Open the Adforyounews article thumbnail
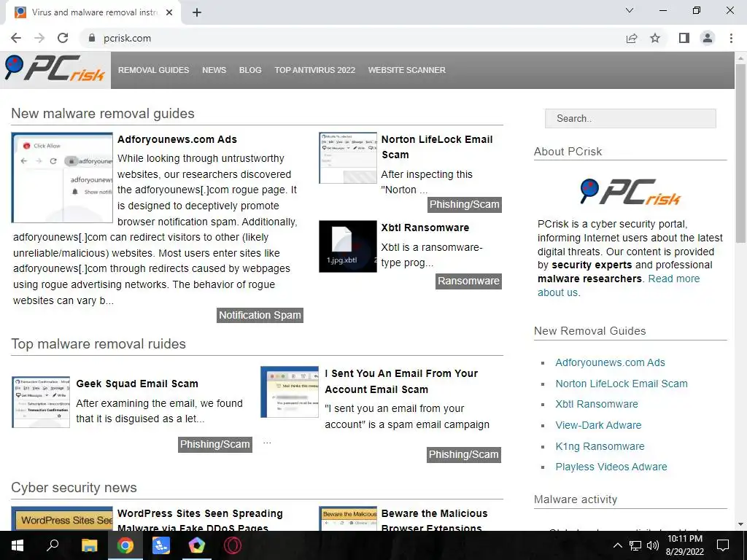This screenshot has width=747, height=560. click(x=62, y=178)
